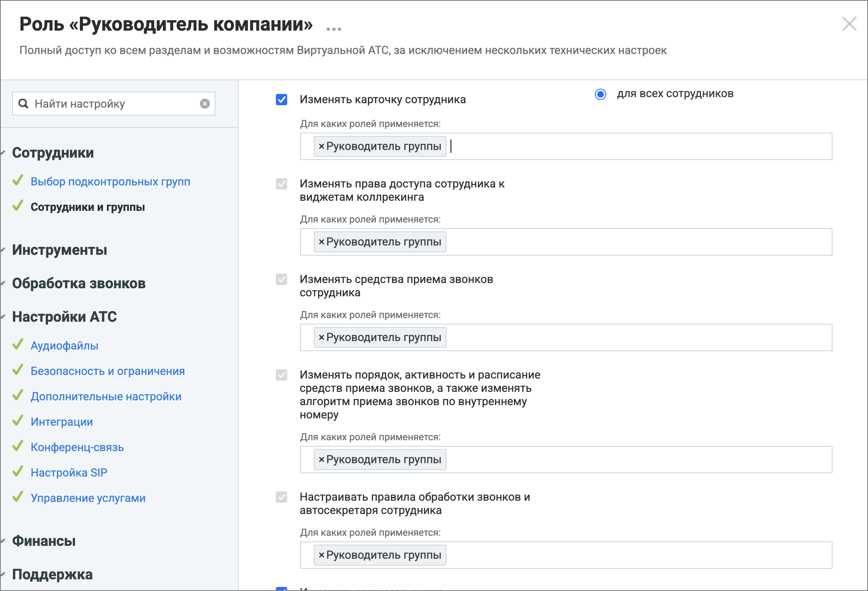The height and width of the screenshot is (591, 868).
Task: Remove the Руководитель группы tag under Изменять карточку сотрудника
Action: (x=321, y=146)
